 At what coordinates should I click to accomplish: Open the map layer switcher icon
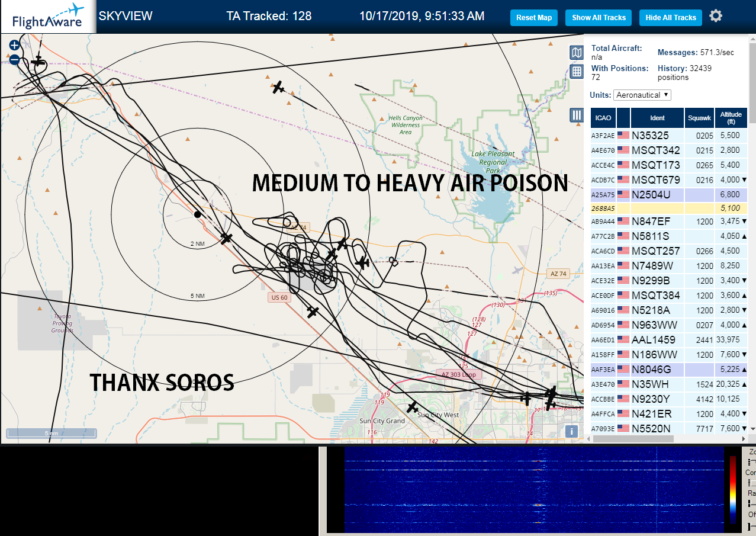577,53
